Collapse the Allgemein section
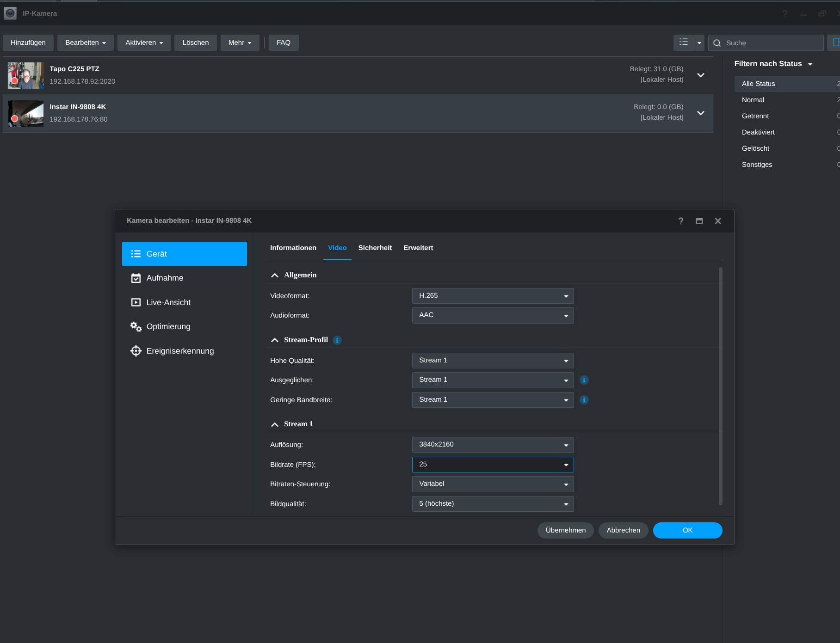840x643 pixels. [275, 276]
